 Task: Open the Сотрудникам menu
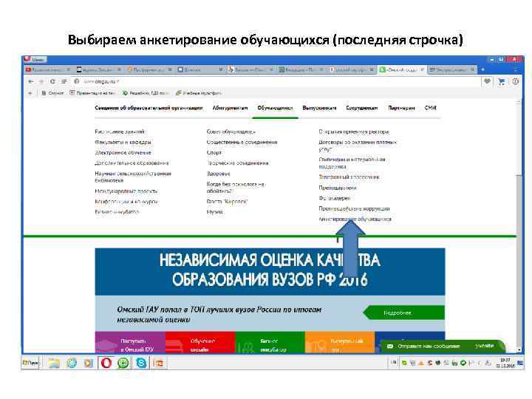[x=361, y=108]
